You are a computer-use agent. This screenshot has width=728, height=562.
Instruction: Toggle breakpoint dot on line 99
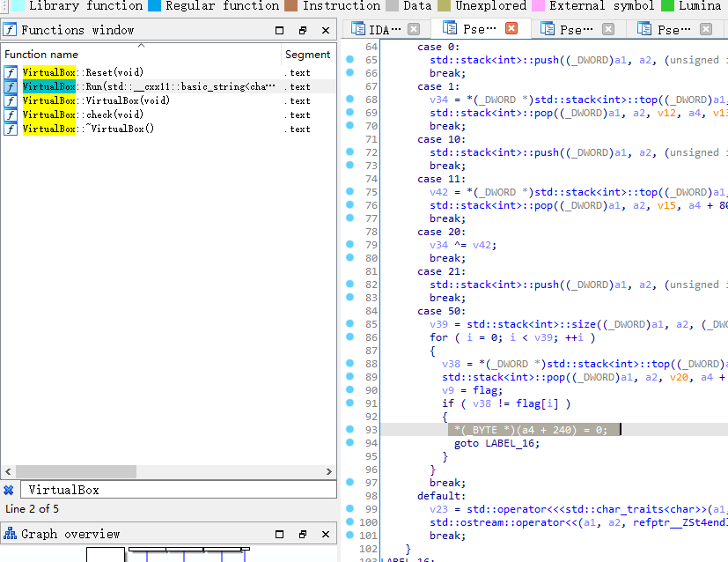[349, 508]
